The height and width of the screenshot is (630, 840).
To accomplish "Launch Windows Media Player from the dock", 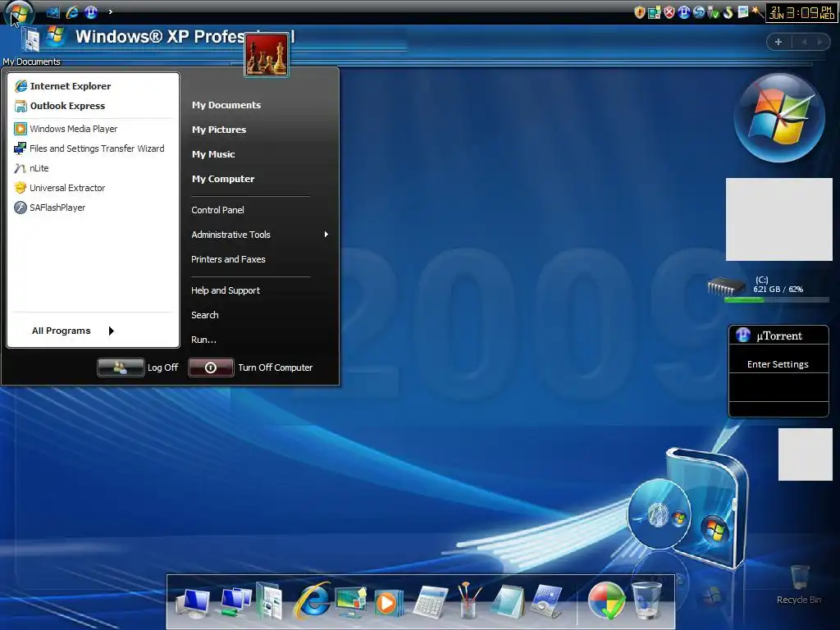I will pos(389,603).
